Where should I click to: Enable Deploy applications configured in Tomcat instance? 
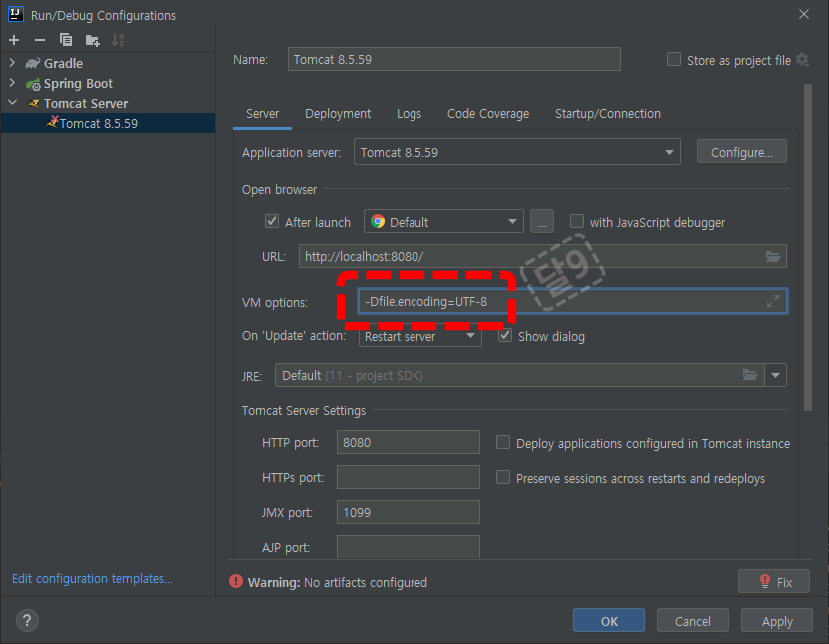click(503, 442)
